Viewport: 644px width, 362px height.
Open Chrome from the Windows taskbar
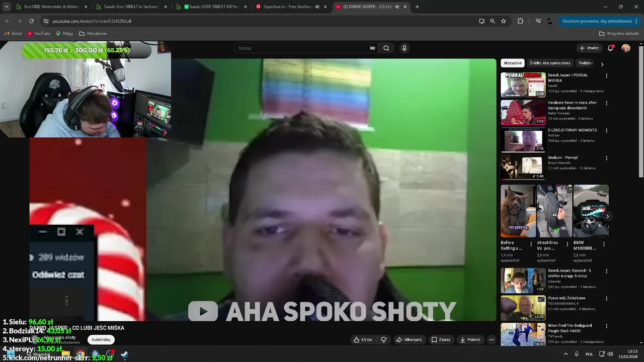(80, 354)
